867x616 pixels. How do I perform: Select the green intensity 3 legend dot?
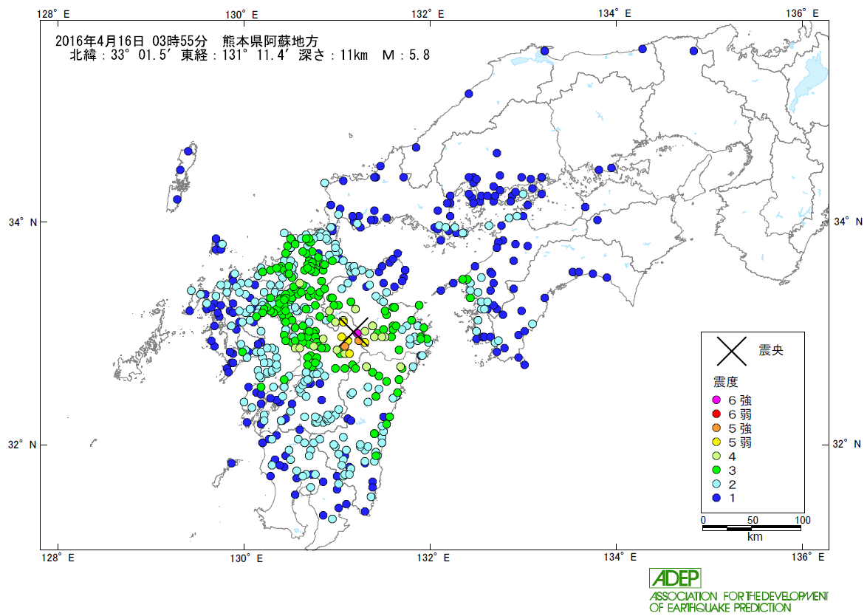point(716,470)
